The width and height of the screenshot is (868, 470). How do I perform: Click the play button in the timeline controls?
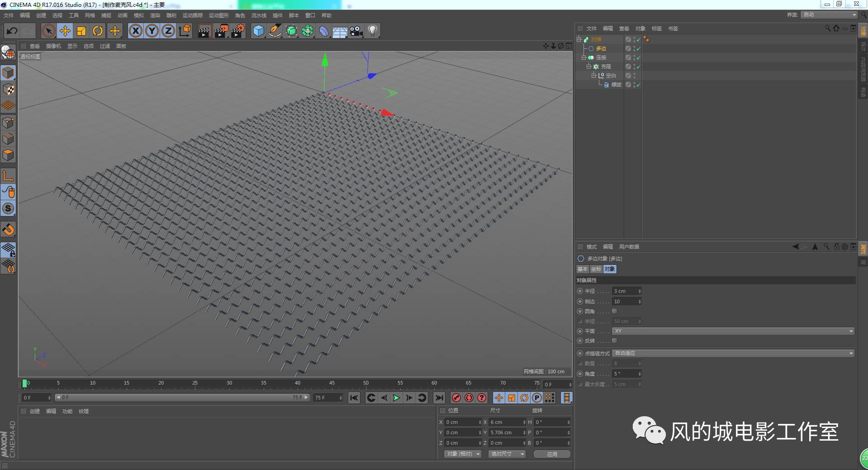396,398
